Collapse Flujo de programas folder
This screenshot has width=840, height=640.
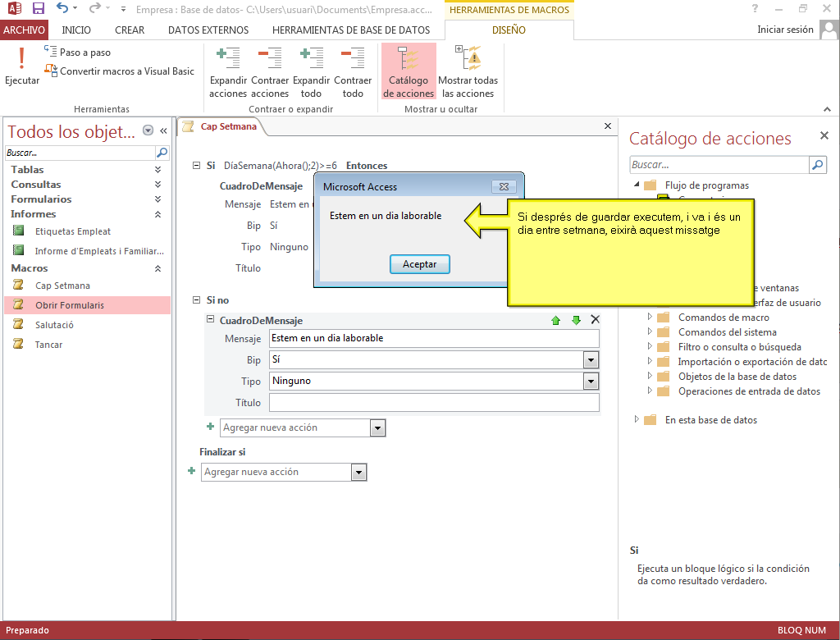[x=637, y=185]
